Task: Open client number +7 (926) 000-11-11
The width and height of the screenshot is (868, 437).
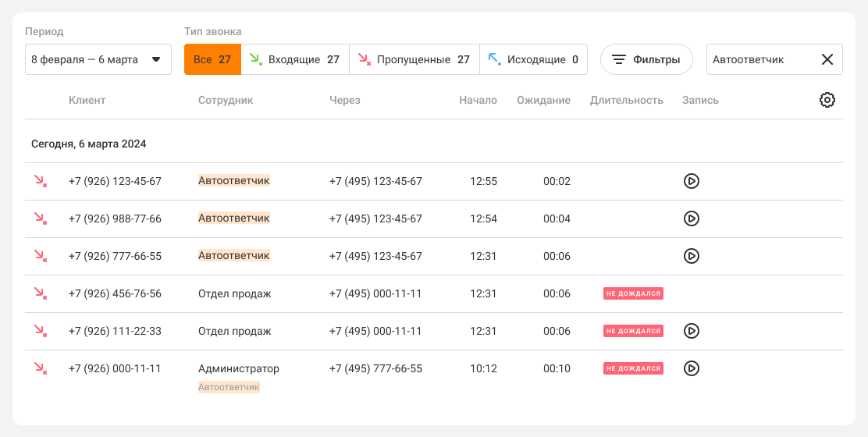Action: point(115,368)
